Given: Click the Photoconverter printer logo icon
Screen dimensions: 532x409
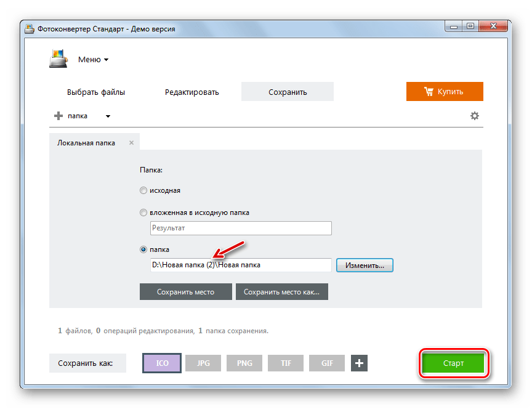Looking at the screenshot, I should 58,59.
